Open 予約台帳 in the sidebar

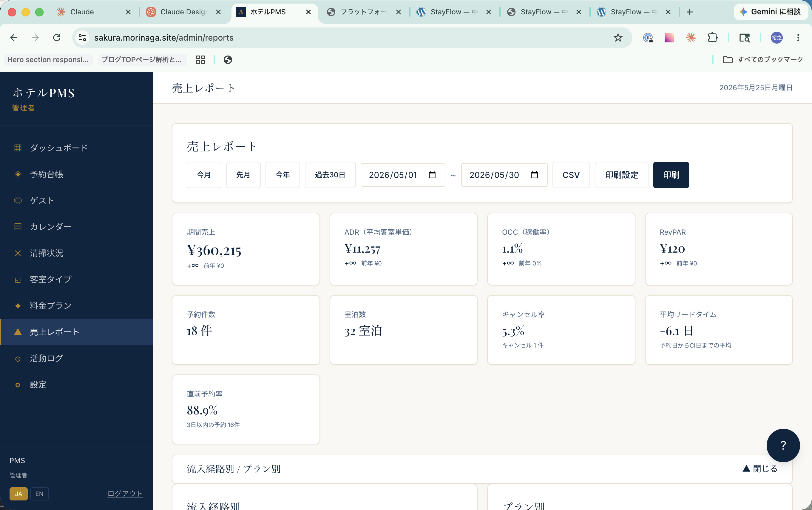click(76, 174)
